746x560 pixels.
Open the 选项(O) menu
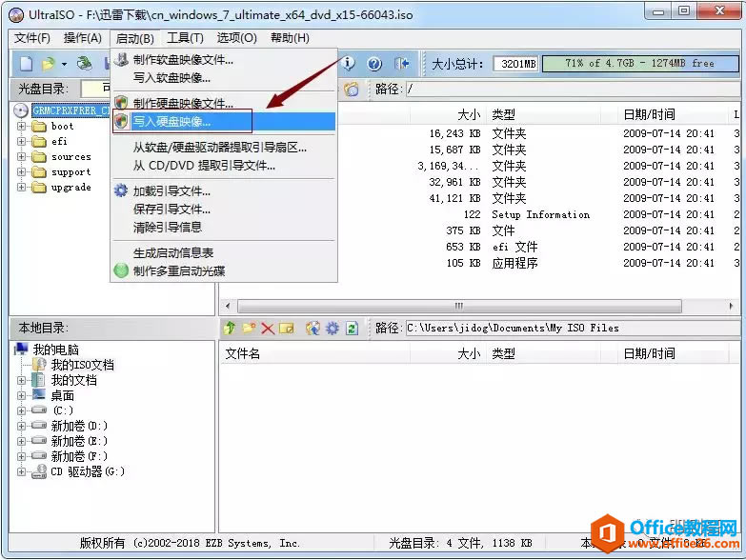[236, 38]
